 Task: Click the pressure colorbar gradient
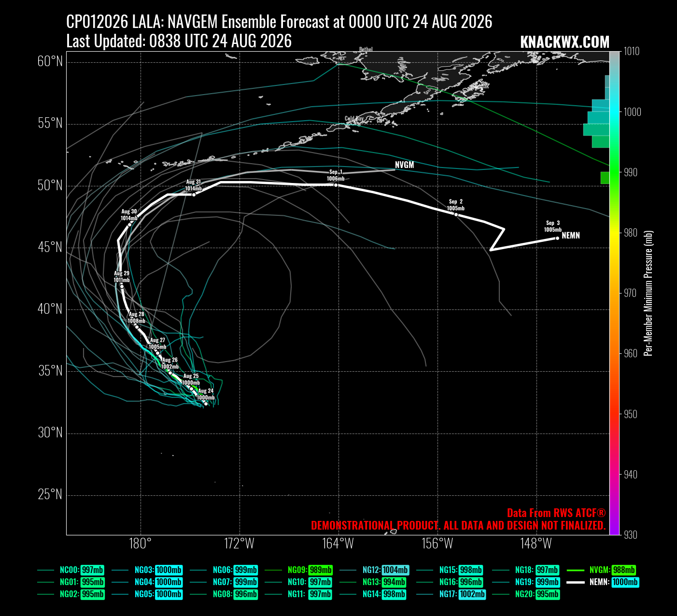pos(614,293)
